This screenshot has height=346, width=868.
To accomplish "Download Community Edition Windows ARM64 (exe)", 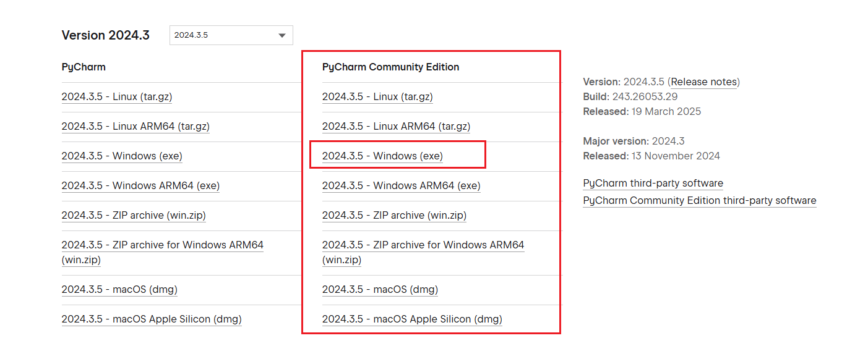I will coord(401,186).
